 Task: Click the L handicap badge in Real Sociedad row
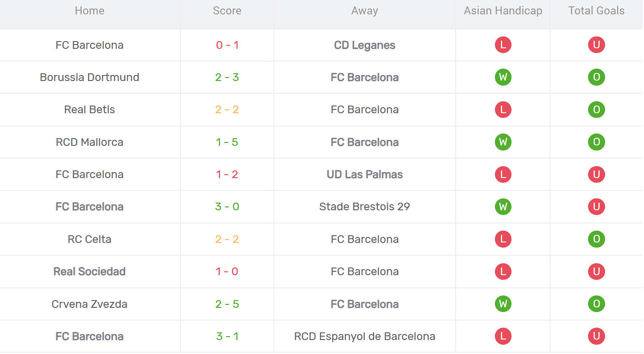(503, 271)
